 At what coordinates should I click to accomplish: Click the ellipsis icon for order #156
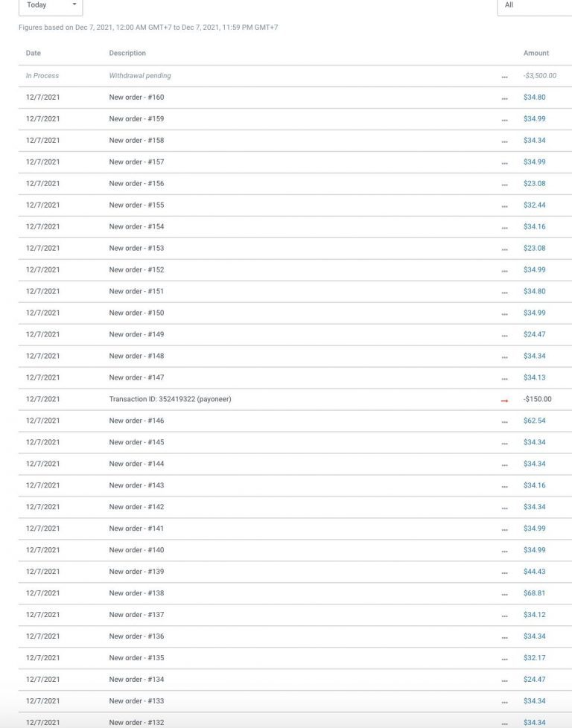(505, 185)
